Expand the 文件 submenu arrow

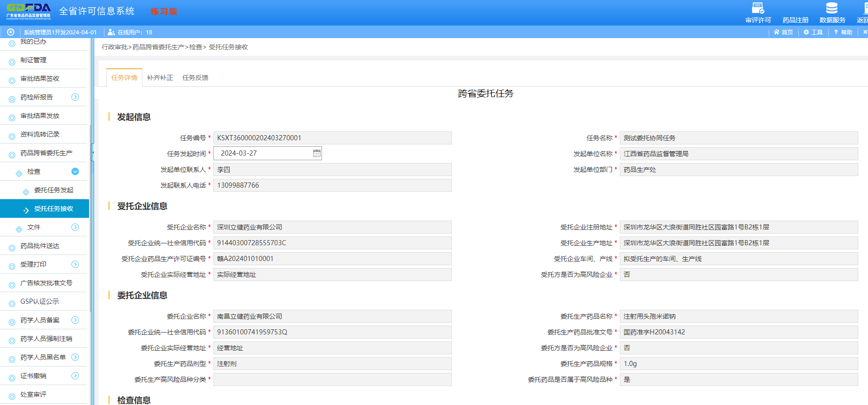click(75, 227)
